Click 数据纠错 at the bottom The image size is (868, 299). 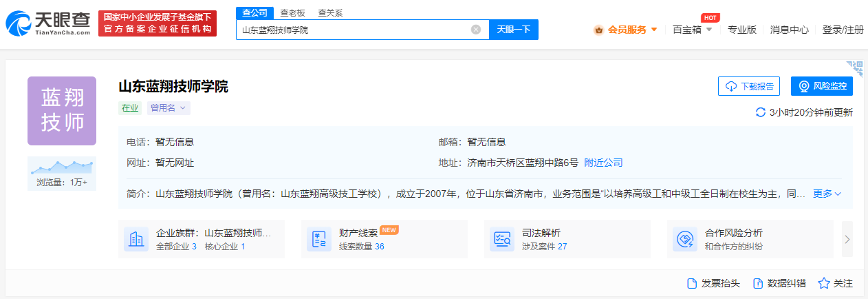click(x=780, y=283)
